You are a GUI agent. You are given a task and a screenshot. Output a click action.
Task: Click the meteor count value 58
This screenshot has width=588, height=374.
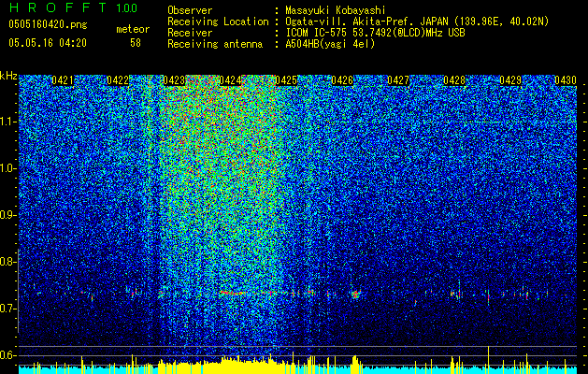(x=136, y=43)
